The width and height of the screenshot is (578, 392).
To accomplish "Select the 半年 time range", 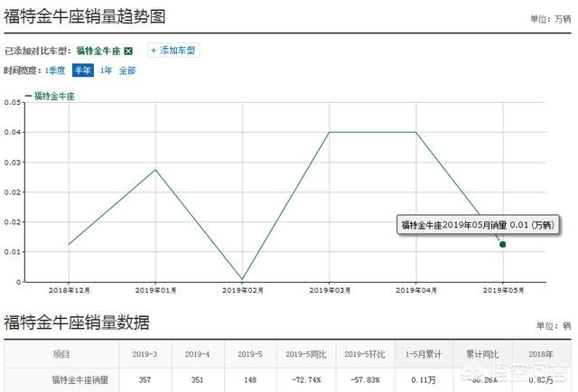I will pos(82,70).
